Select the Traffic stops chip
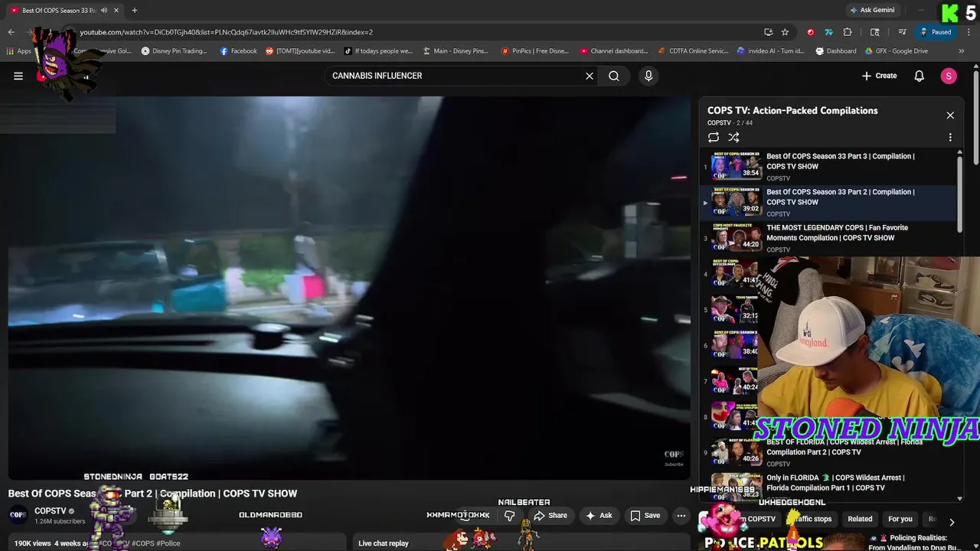 (x=812, y=519)
